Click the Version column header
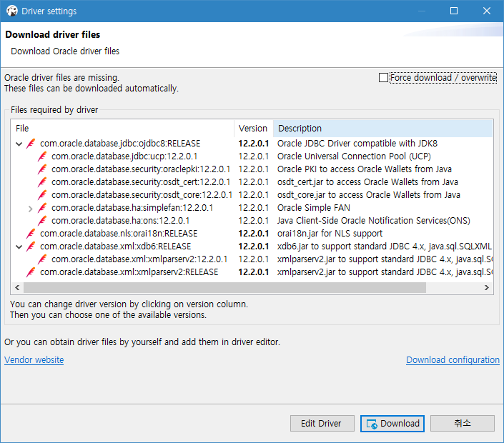504x443 pixels. pos(253,129)
